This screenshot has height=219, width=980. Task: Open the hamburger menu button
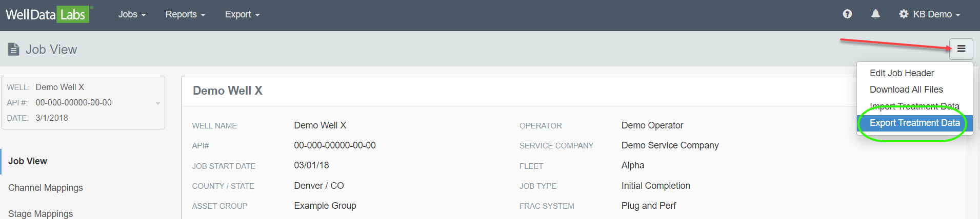tap(961, 49)
